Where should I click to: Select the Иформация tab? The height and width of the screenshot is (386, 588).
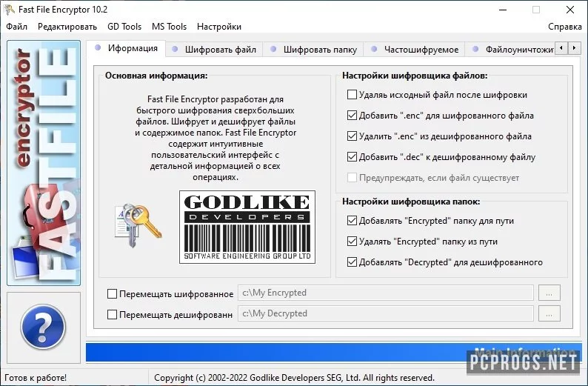coord(126,48)
